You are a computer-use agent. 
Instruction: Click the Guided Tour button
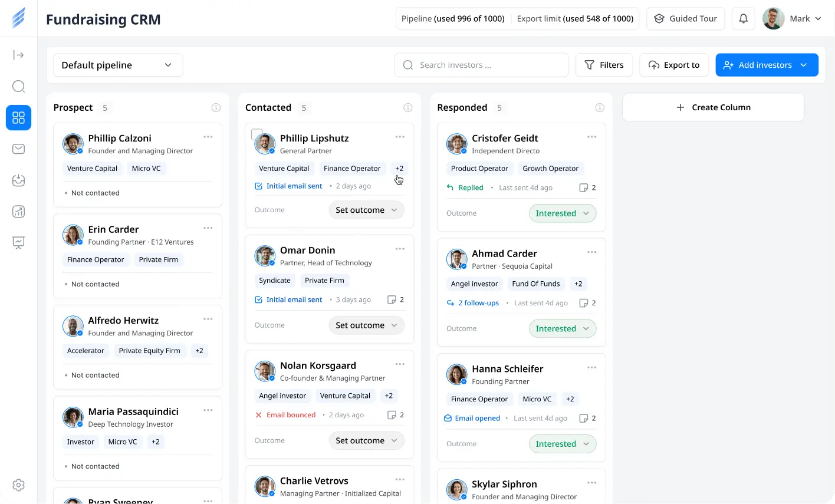coord(686,19)
